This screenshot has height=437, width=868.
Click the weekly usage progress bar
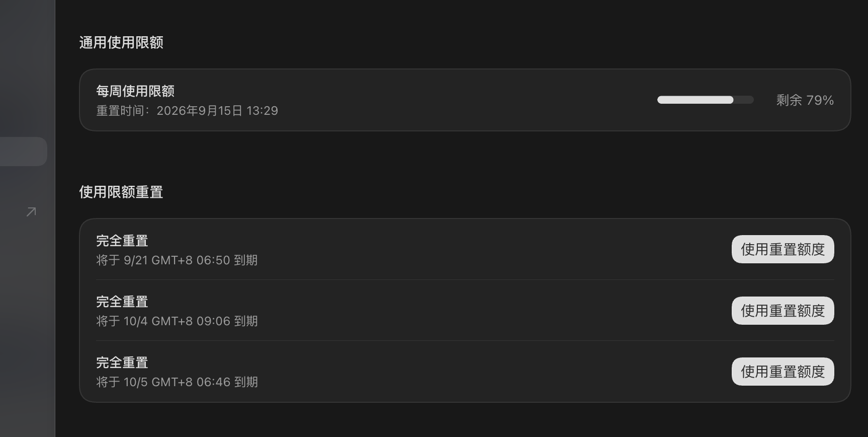point(705,100)
